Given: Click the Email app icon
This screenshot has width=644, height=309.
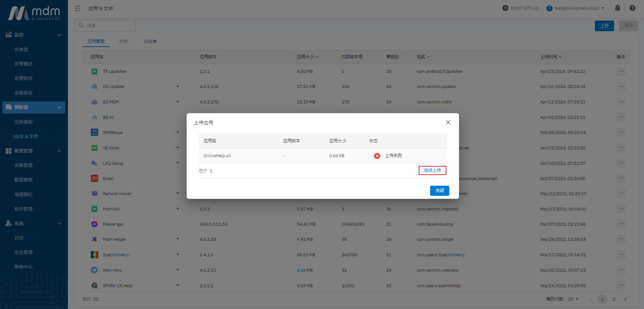Looking at the screenshot, I should click(94, 178).
